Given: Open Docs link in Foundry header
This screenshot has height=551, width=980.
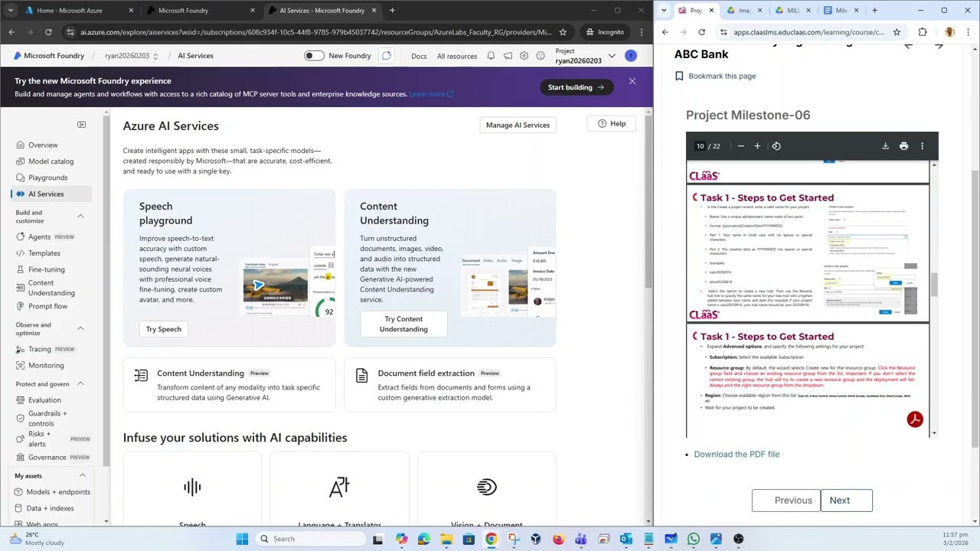Looking at the screenshot, I should pyautogui.click(x=419, y=56).
